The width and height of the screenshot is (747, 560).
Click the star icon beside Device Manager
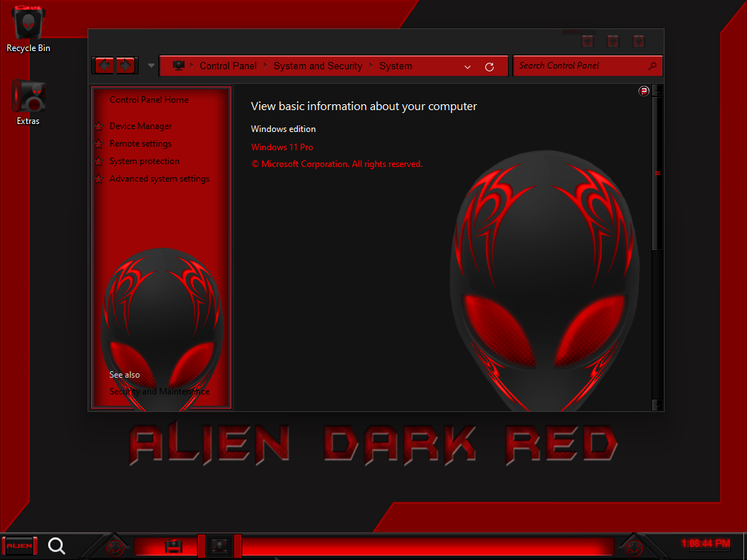98,126
